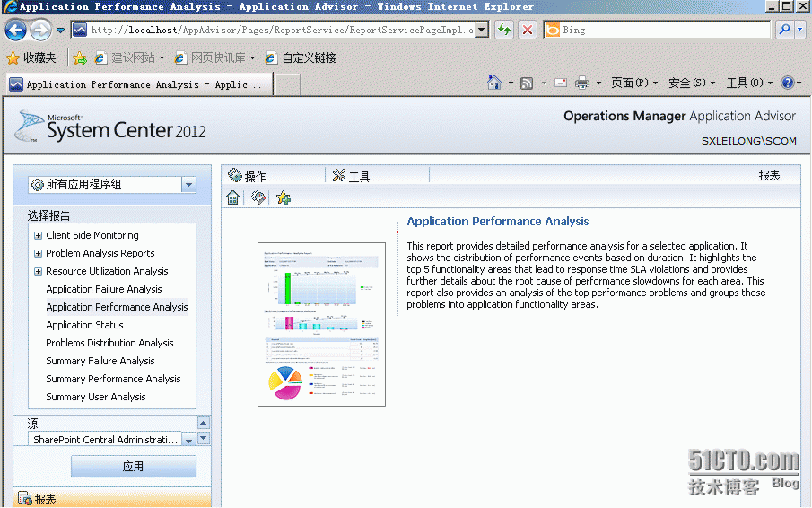
Task: Open the 操作 actions menu
Action: coord(247,176)
